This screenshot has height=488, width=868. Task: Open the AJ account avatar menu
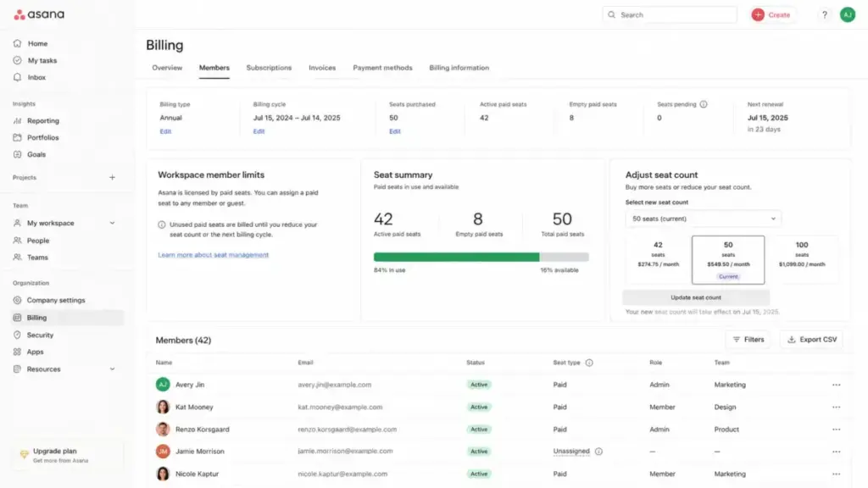point(848,15)
